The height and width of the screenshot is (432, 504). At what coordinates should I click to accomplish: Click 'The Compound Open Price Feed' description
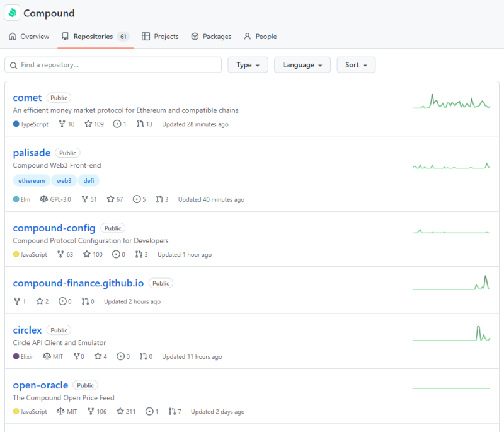pos(64,398)
